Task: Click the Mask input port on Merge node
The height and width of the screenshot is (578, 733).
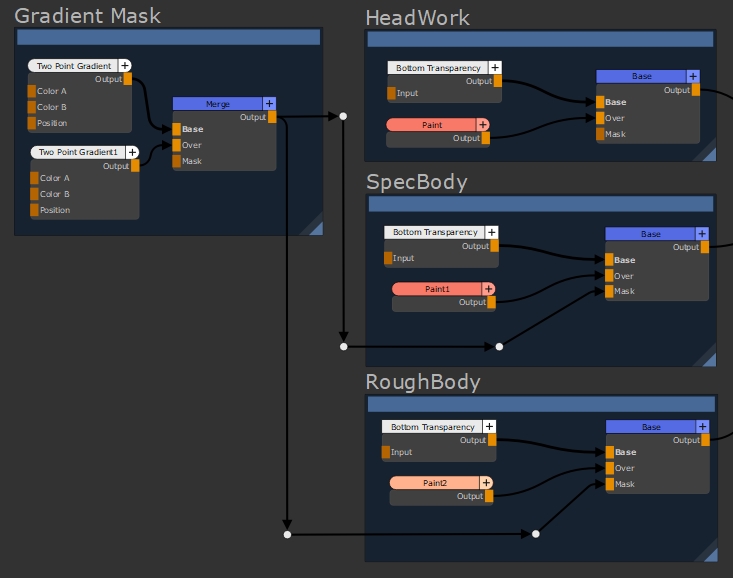Action: click(x=176, y=161)
